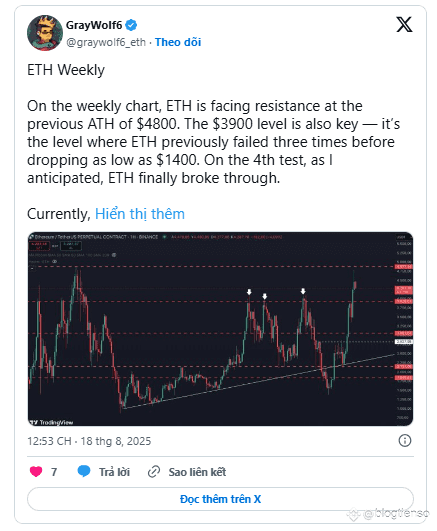This screenshot has height=531, width=437.
Task: Click the reply speech bubble icon
Action: 84,471
